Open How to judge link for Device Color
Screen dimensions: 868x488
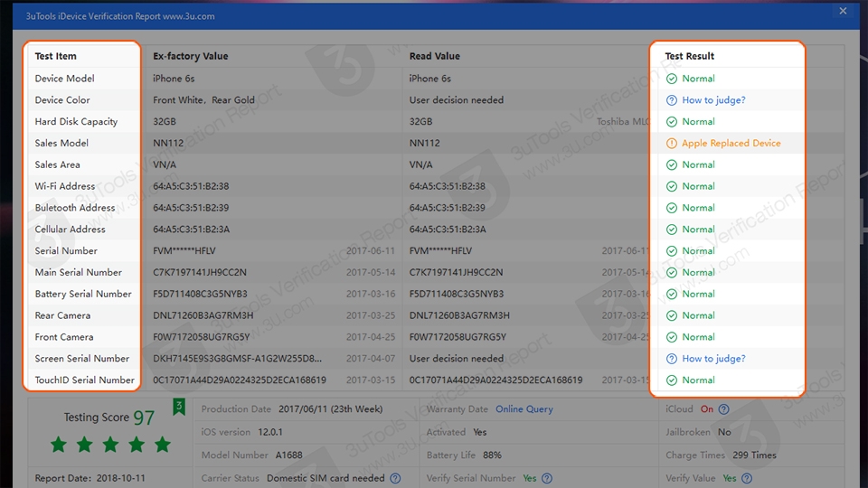coord(713,100)
